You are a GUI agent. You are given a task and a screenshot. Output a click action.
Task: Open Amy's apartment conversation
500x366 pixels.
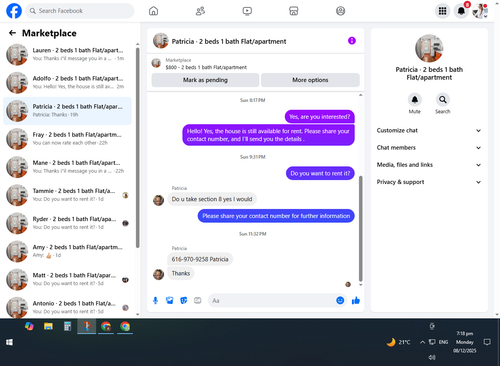pyautogui.click(x=67, y=251)
